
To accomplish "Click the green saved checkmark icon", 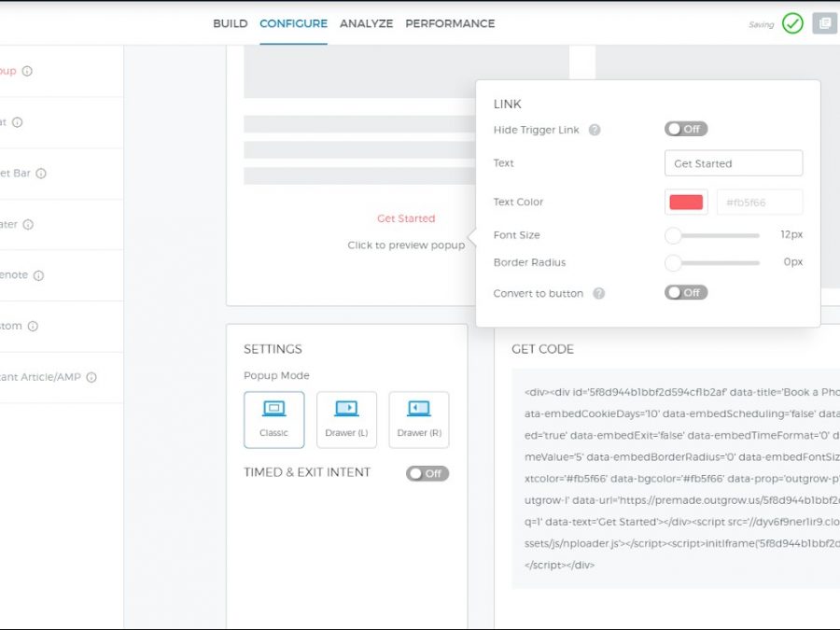I will coord(792,23).
